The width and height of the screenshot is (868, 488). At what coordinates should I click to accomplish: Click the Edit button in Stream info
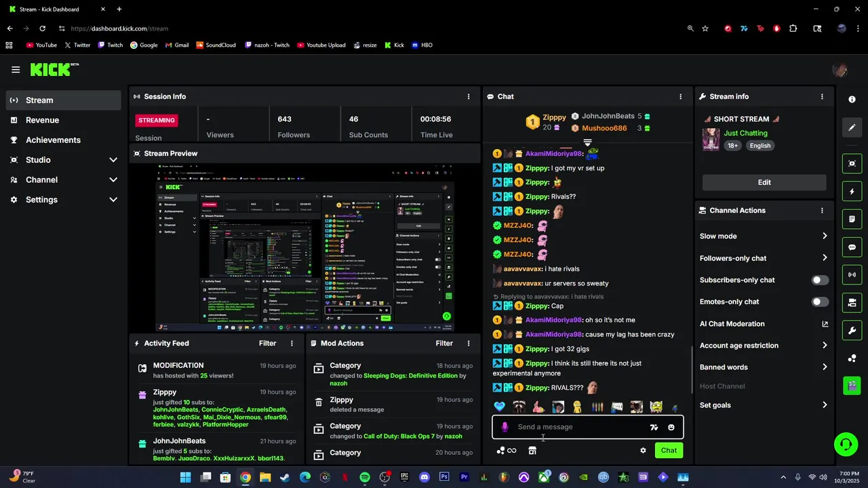(764, 182)
